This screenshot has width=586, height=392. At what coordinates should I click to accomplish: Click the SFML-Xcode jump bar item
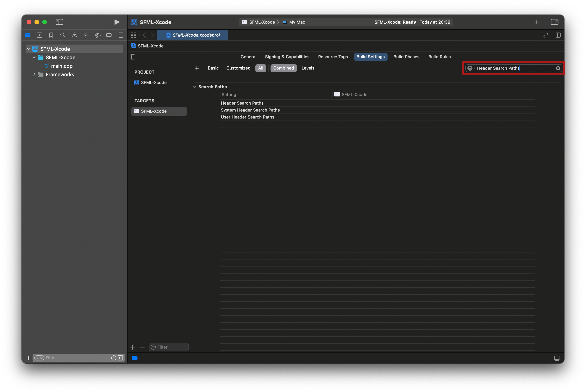point(147,46)
